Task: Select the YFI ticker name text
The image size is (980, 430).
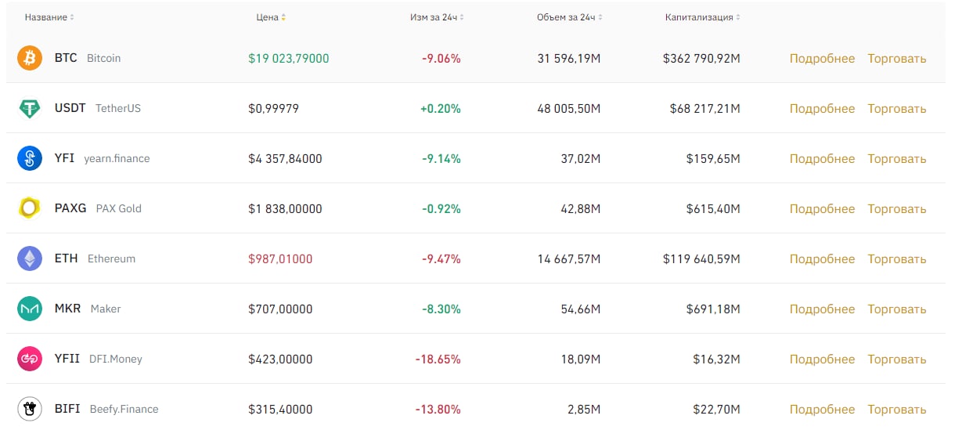Action: pos(64,158)
